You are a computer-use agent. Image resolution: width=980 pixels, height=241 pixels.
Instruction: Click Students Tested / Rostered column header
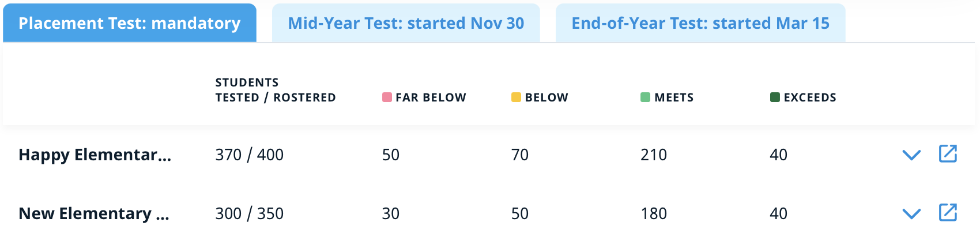(x=275, y=90)
